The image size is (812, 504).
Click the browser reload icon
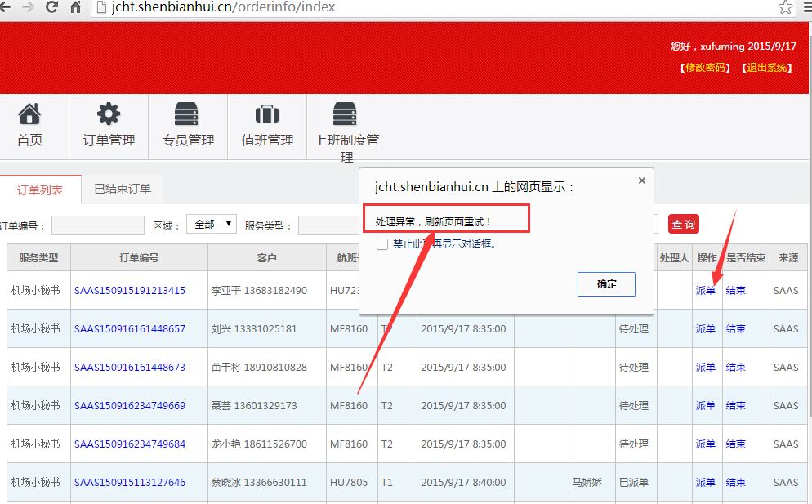tap(51, 7)
